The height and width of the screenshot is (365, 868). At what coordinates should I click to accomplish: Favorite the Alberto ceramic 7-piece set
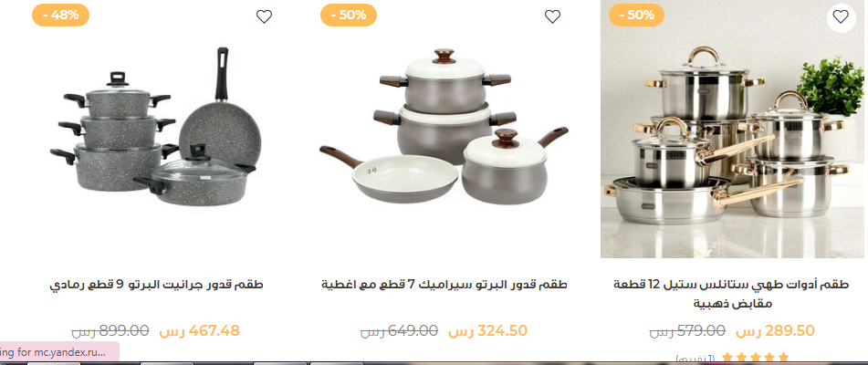(x=552, y=17)
